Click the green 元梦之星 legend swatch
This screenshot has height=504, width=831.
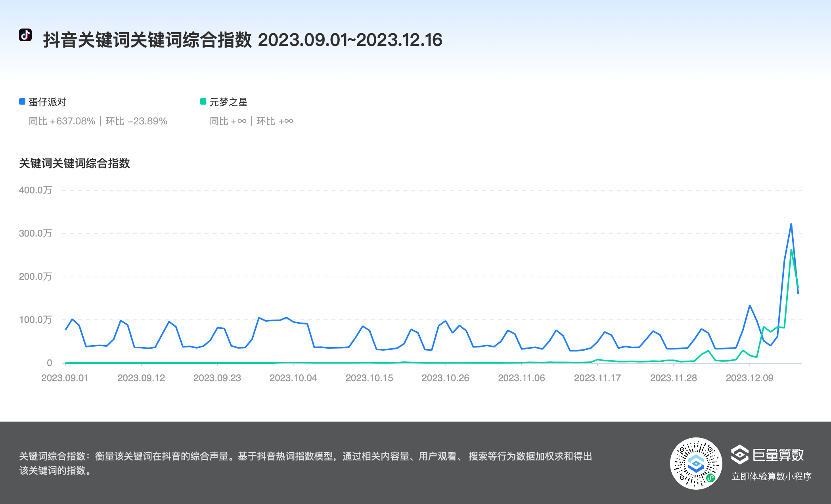[203, 102]
